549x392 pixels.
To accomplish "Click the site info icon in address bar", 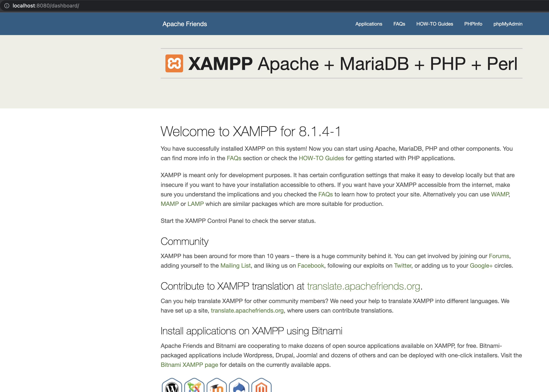I will (7, 6).
